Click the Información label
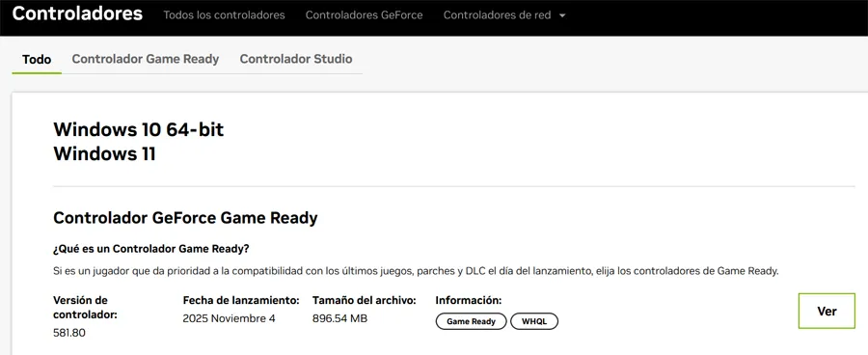The image size is (868, 355). pos(469,301)
